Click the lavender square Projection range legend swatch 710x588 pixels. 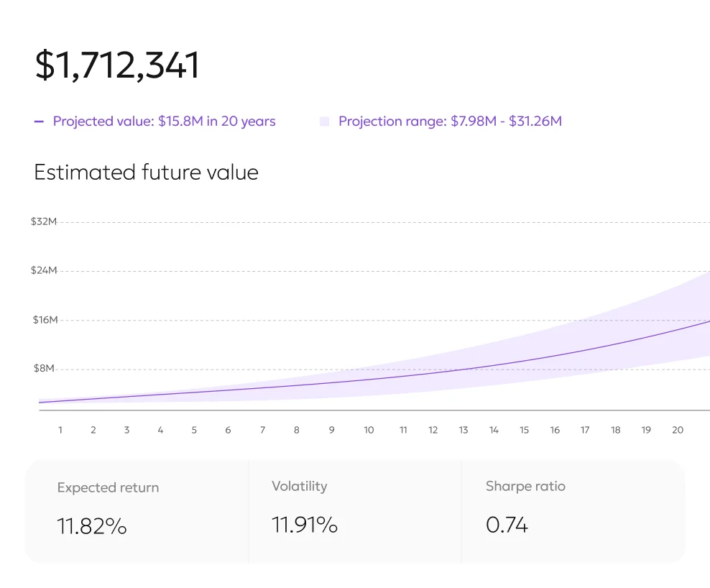coord(324,121)
